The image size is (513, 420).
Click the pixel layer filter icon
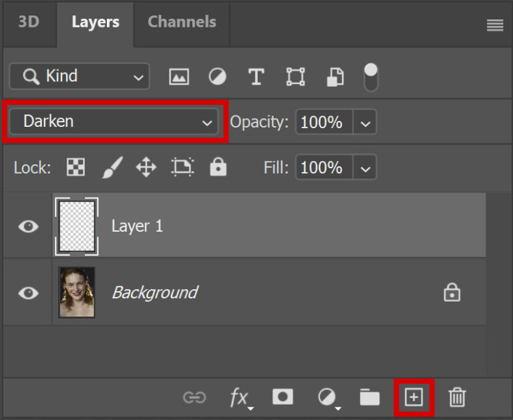click(x=179, y=77)
